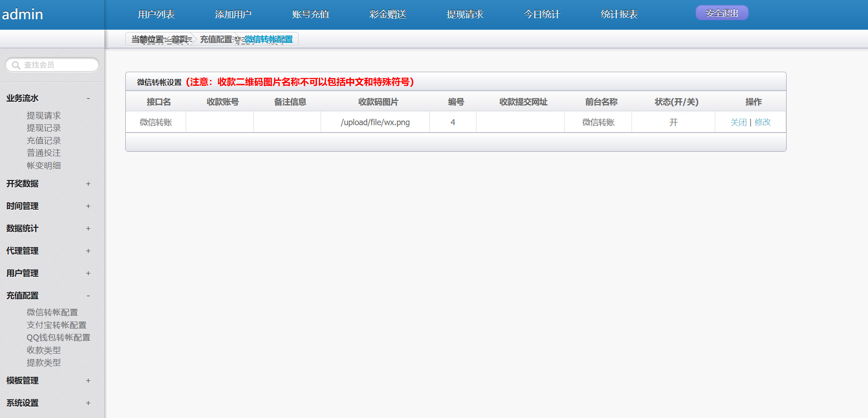Viewport: 868px width, 418px height.
Task: Select QQ钱包转帐配置 in sidebar
Action: point(58,338)
